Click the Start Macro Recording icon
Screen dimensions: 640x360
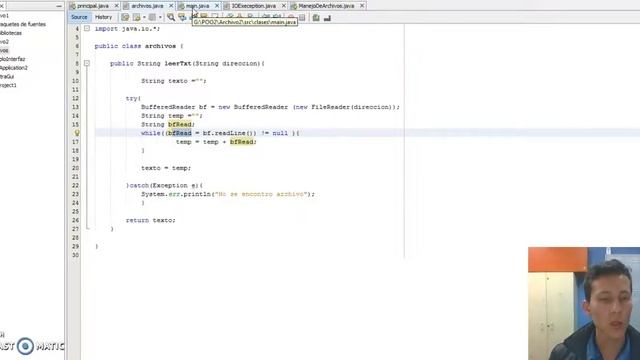point(291,17)
